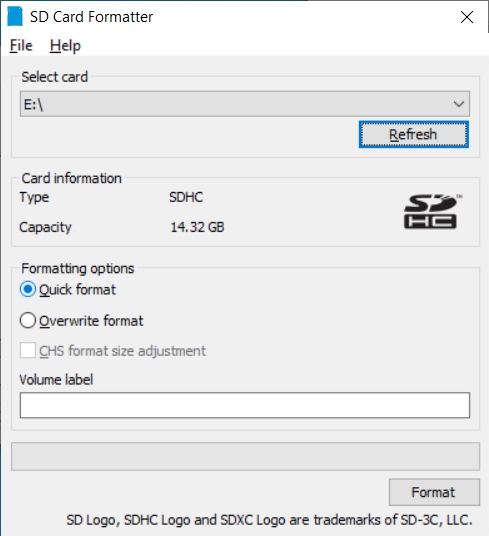Viewport: 489px width, 536px height.
Task: Close the SD Card Formatter window
Action: [x=467, y=17]
